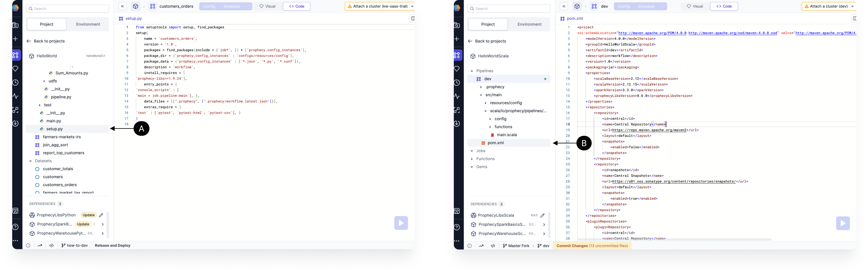
Task: Switch to Code view in left window
Action: coord(296,6)
